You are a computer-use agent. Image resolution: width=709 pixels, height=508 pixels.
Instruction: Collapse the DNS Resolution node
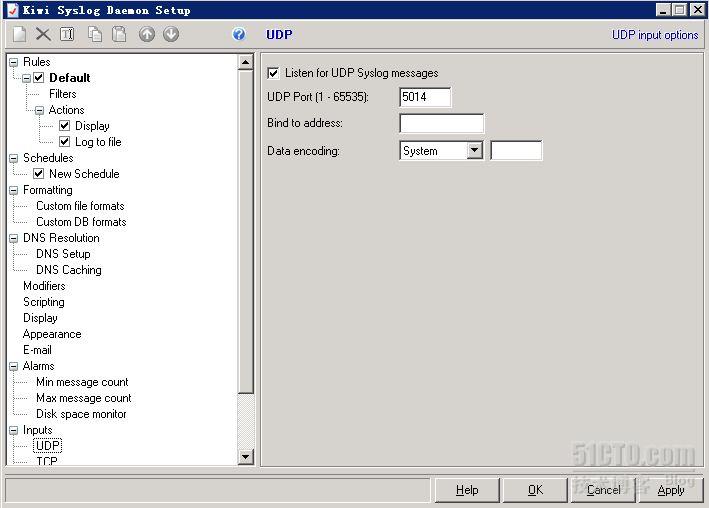point(14,238)
